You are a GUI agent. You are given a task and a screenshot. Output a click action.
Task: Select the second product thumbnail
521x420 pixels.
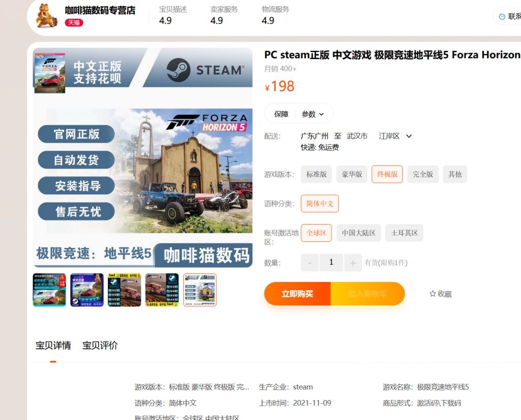[86, 290]
